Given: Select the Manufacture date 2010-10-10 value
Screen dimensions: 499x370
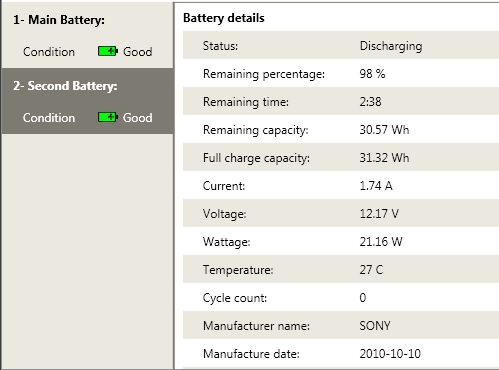Looking at the screenshot, I should click(390, 354).
